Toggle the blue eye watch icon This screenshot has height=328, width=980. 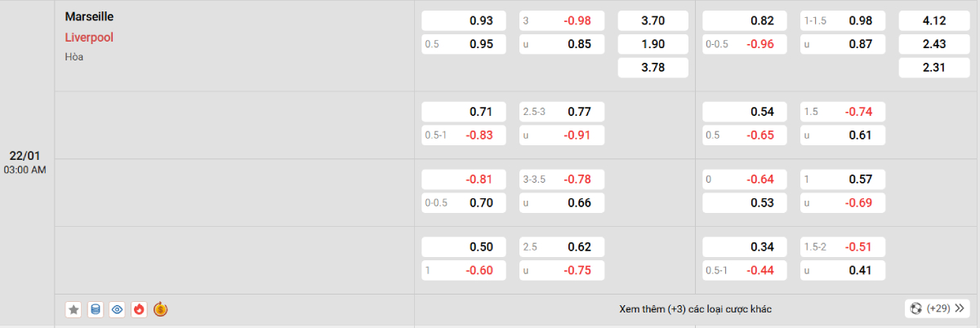coord(118,309)
